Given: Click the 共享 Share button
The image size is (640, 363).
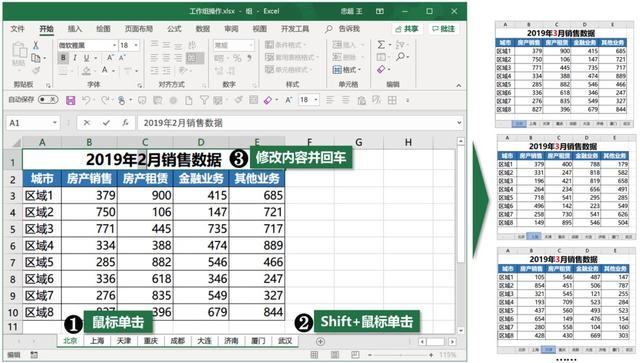Looking at the screenshot, I should tap(407, 29).
